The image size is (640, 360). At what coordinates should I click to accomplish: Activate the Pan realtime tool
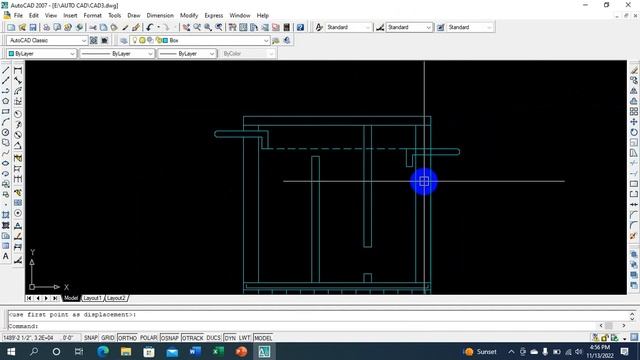point(186,27)
